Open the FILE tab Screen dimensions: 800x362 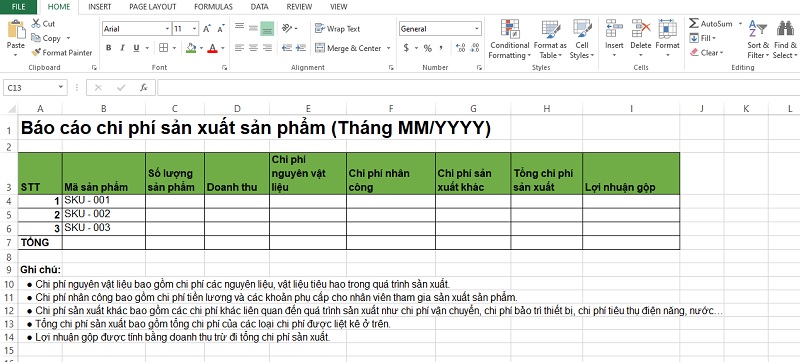[x=18, y=7]
